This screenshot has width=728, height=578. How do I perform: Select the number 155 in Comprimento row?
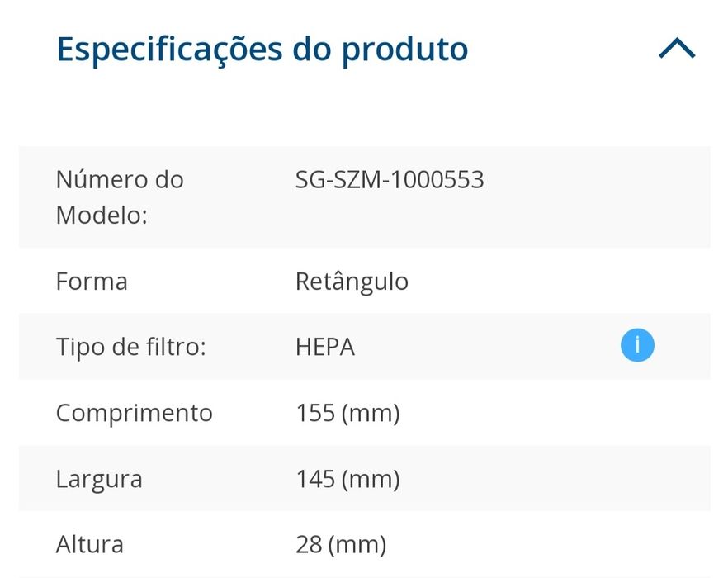pyautogui.click(x=314, y=413)
